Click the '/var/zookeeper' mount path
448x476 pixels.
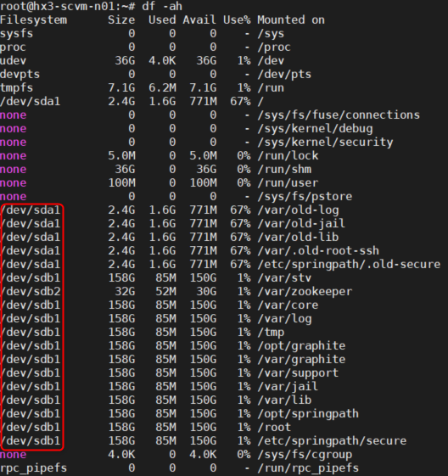click(x=305, y=292)
